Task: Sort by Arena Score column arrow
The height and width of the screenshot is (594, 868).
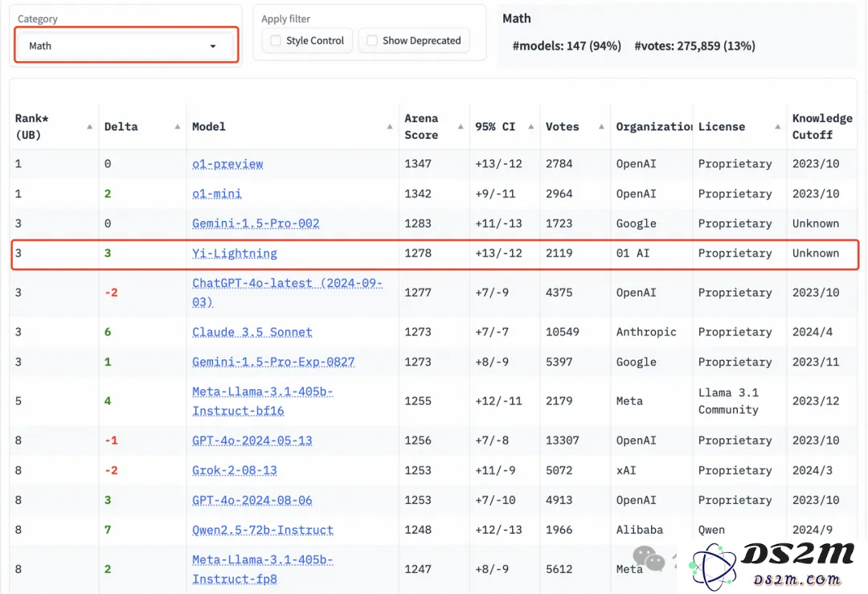Action: click(x=461, y=127)
